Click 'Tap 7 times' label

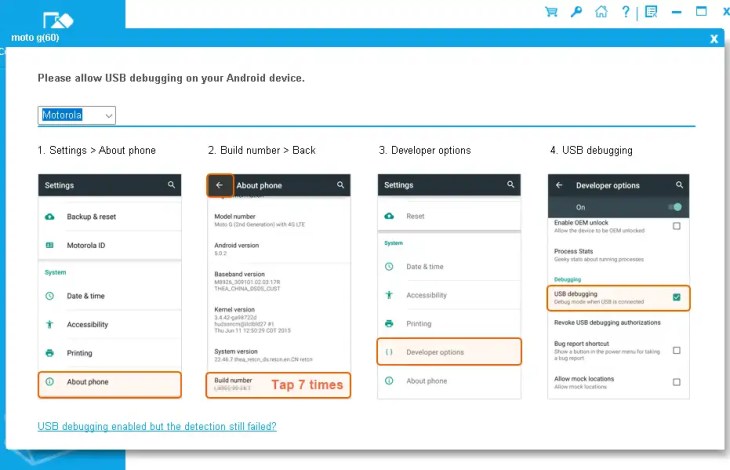pos(307,385)
